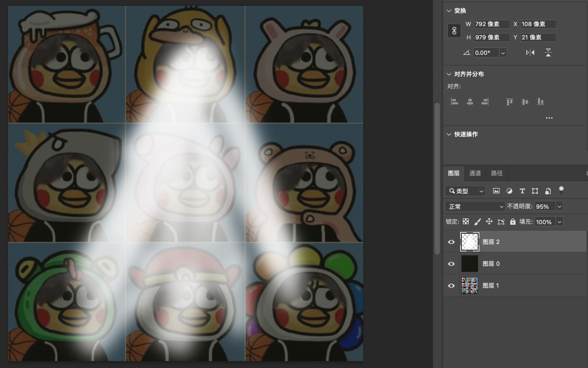Select layer name 图层 1
The image size is (588, 368).
[491, 285]
